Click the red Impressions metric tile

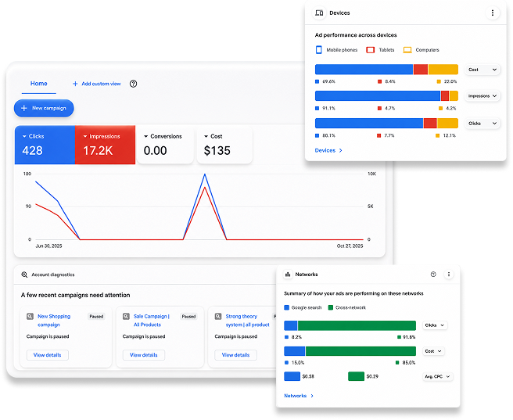tap(105, 145)
